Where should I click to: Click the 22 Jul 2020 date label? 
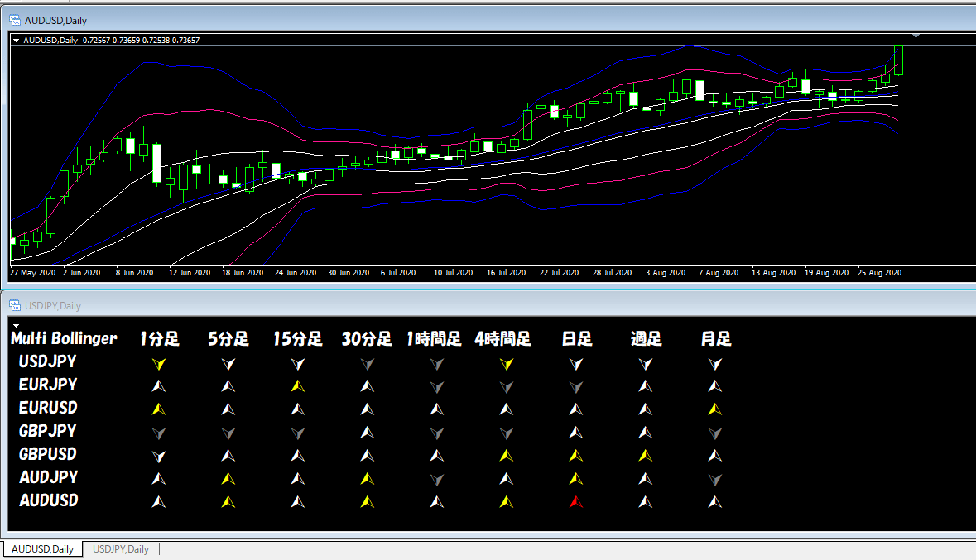559,272
